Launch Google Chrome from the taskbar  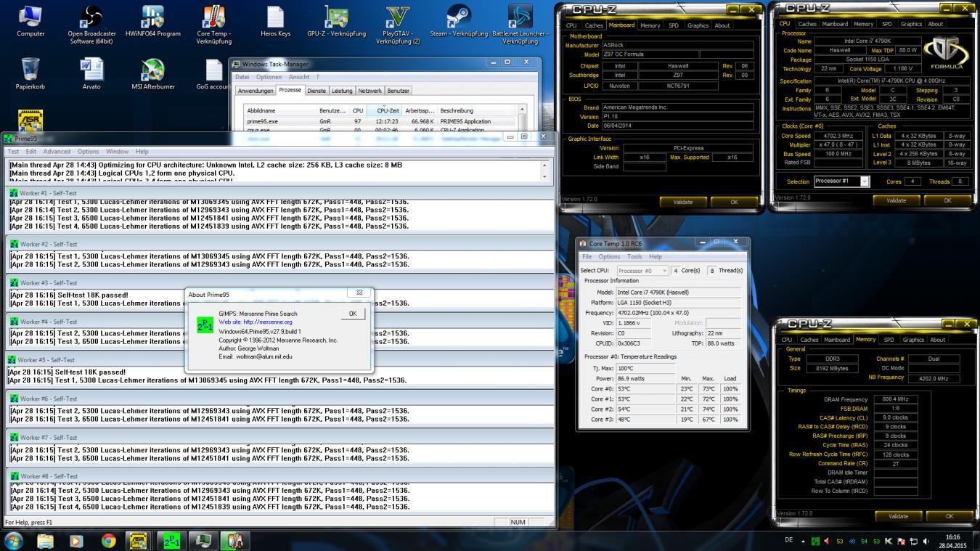(108, 540)
